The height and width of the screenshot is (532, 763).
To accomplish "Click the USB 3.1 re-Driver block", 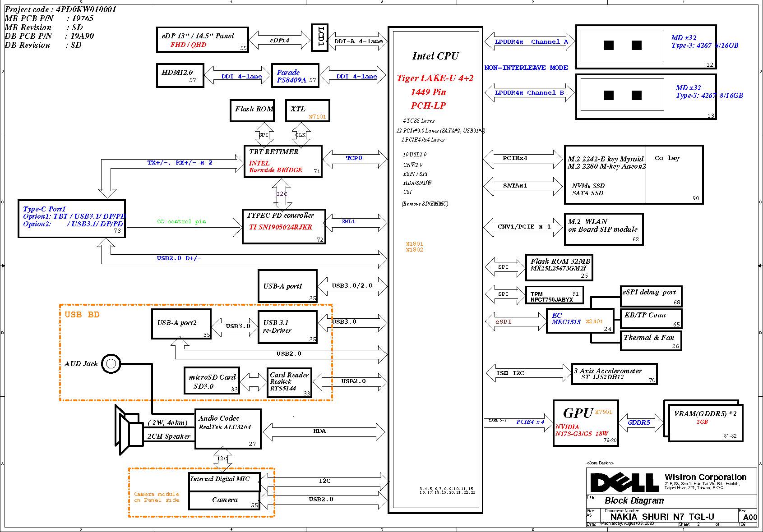I will (x=287, y=327).
